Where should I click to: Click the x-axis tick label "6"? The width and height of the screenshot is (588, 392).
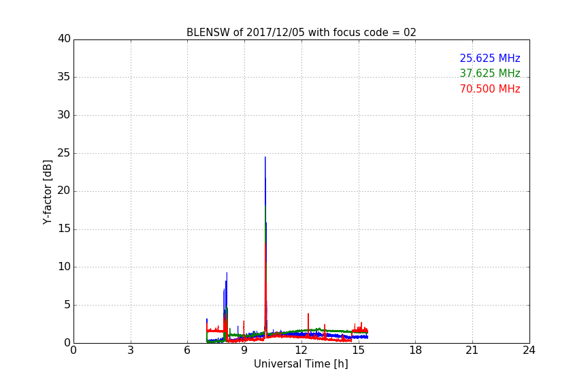coord(187,350)
